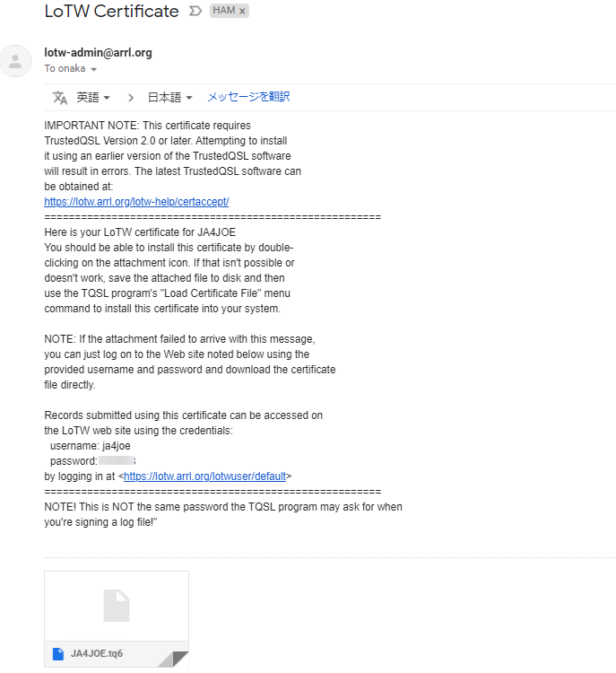Screen dimensions: 616x673
Task: Open the lotwuser/default login link
Action: 204,476
